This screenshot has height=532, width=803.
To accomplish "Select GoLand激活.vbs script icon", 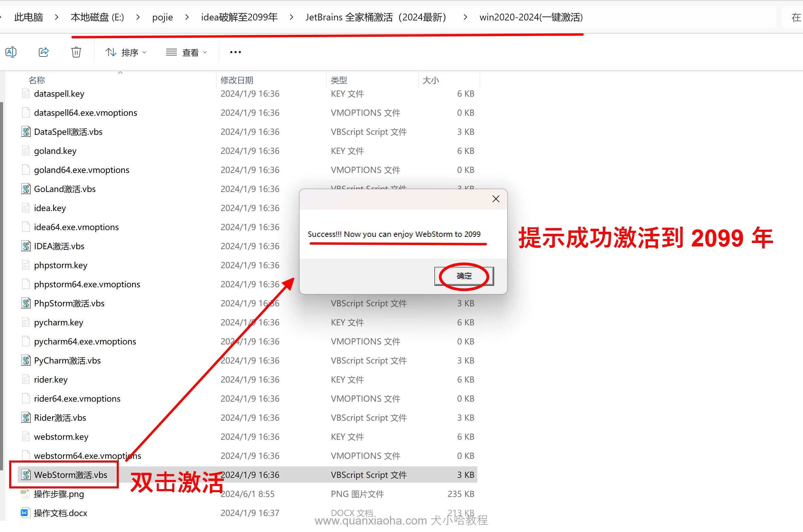I will (26, 189).
